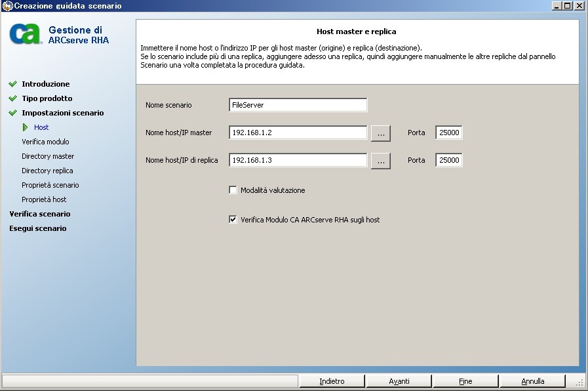The height and width of the screenshot is (391, 588).
Task: Click the Nome host/IP di replica field
Action: (298, 160)
